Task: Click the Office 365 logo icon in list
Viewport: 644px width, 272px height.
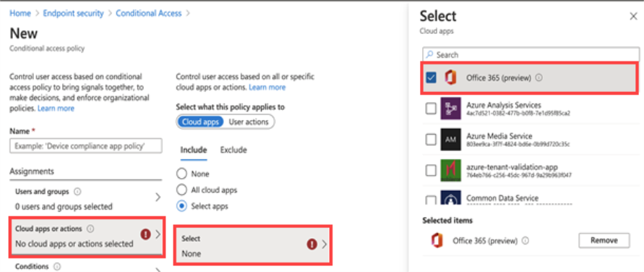Action: pyautogui.click(x=450, y=77)
